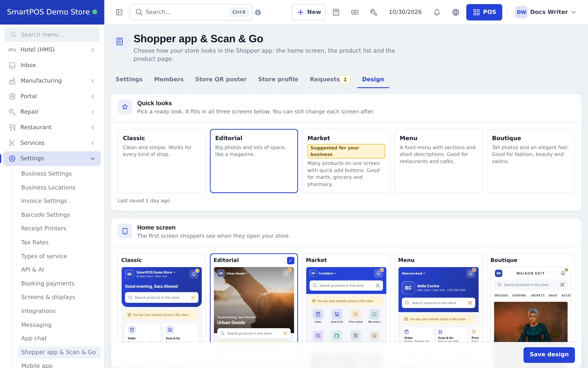This screenshot has width=588, height=368.
Task: Click Scan & Go cart icon in Market preview
Action: 337,314
